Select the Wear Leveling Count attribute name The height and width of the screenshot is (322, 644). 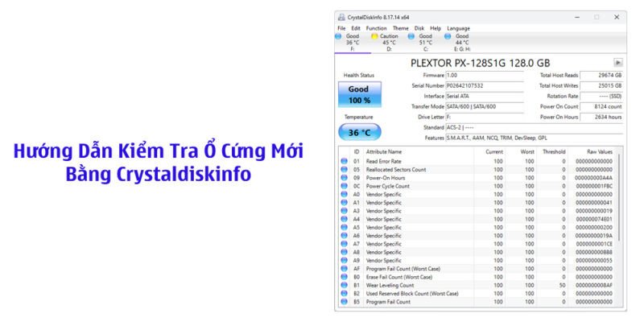point(390,285)
